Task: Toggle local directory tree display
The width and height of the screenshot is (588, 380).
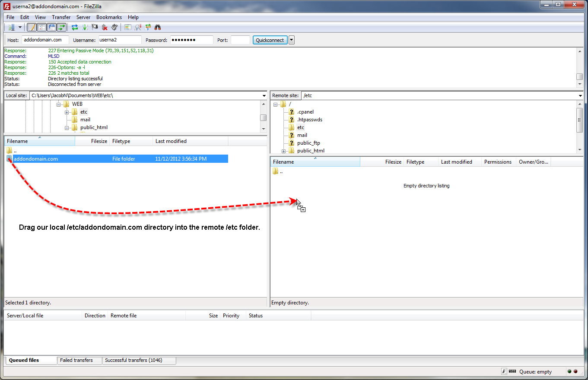Action: [42, 27]
